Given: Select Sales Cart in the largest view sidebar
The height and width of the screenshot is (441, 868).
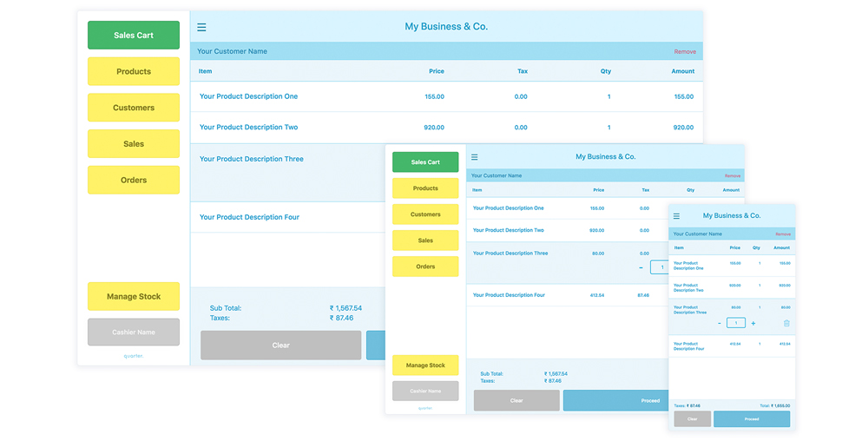Looking at the screenshot, I should click(x=134, y=36).
